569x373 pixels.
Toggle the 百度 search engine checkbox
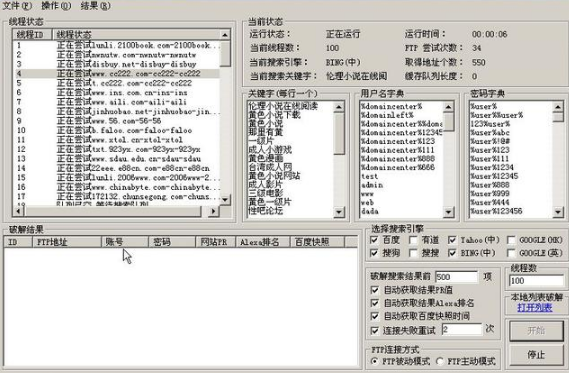pos(374,240)
